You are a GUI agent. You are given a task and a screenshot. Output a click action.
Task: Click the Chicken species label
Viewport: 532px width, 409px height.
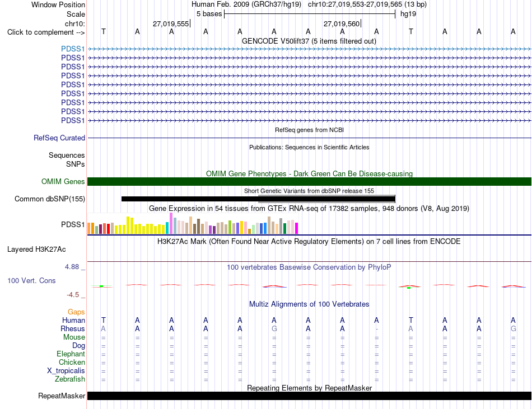pos(72,362)
